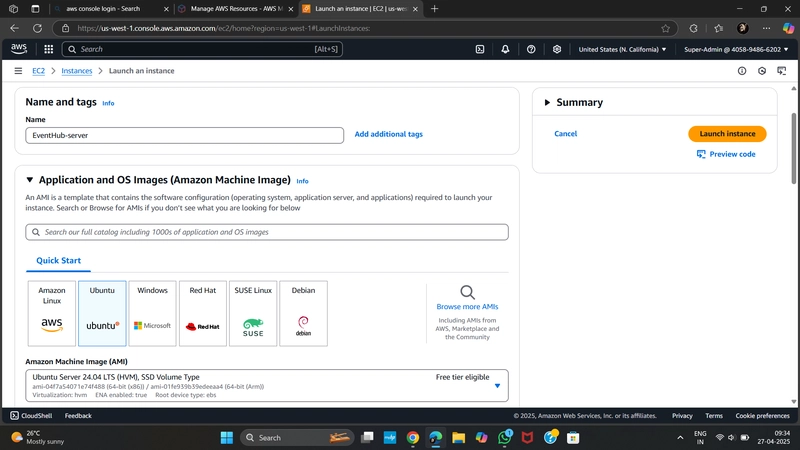Open the Super-Admin account menu

(x=736, y=49)
